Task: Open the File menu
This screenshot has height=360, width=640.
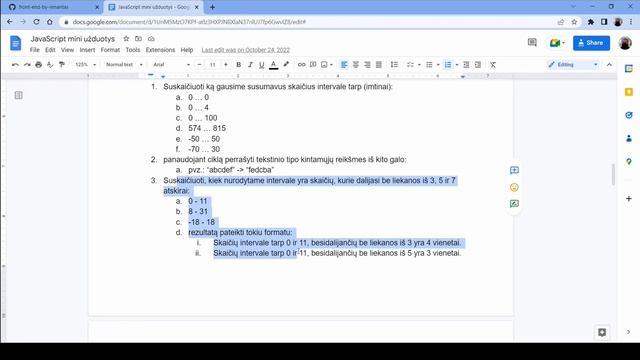Action: pos(35,50)
